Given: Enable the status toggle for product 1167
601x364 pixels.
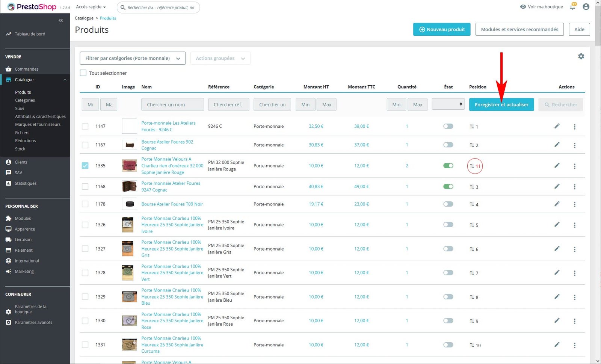Looking at the screenshot, I should point(448,145).
